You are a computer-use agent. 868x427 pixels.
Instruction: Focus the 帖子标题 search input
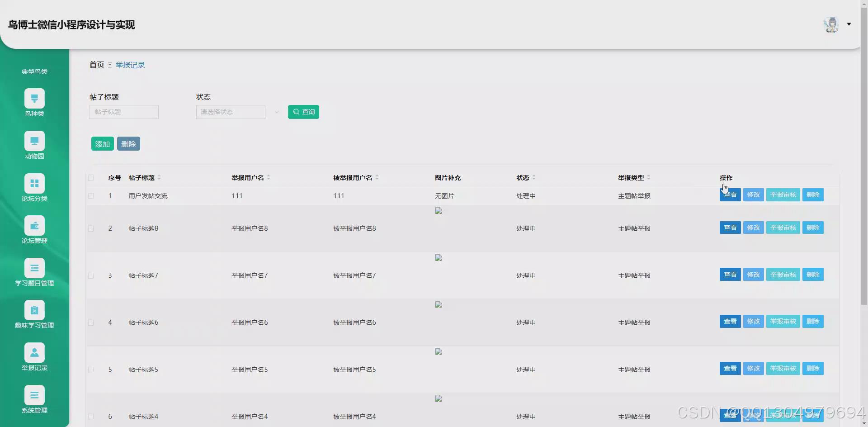point(124,112)
